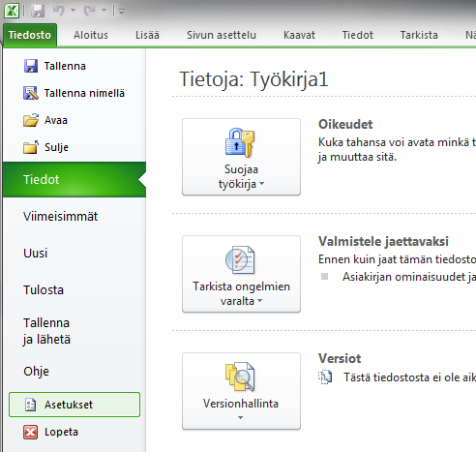The height and width of the screenshot is (452, 476).
Task: Click the Avaa open-folder icon
Action: (31, 120)
